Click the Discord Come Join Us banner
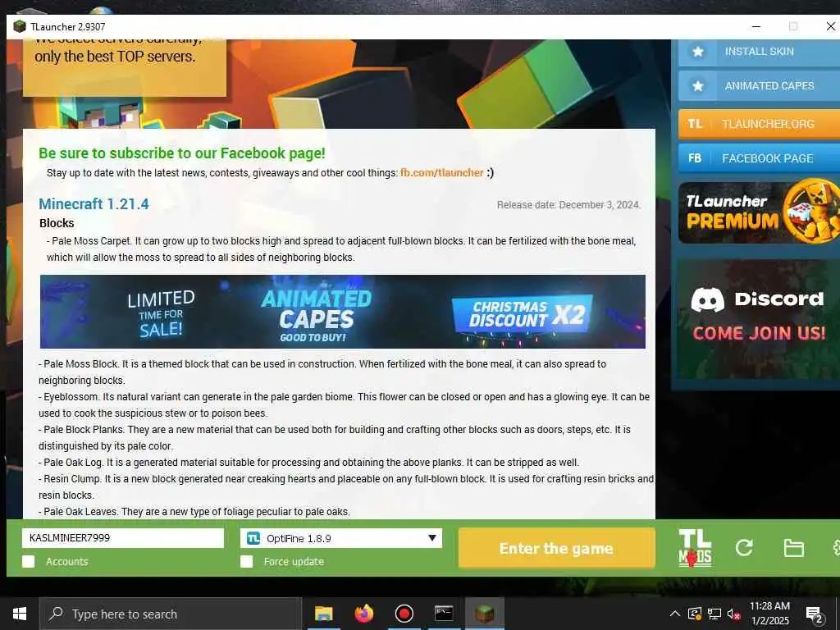The width and height of the screenshot is (840, 630). tap(759, 319)
